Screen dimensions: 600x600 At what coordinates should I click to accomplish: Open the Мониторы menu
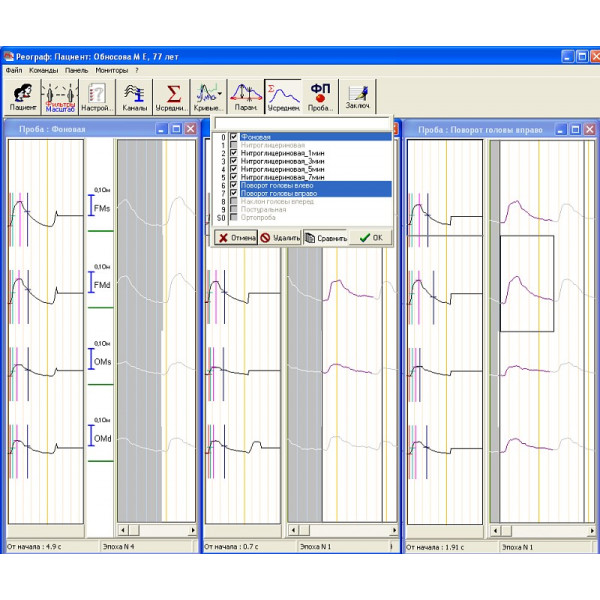[111, 70]
